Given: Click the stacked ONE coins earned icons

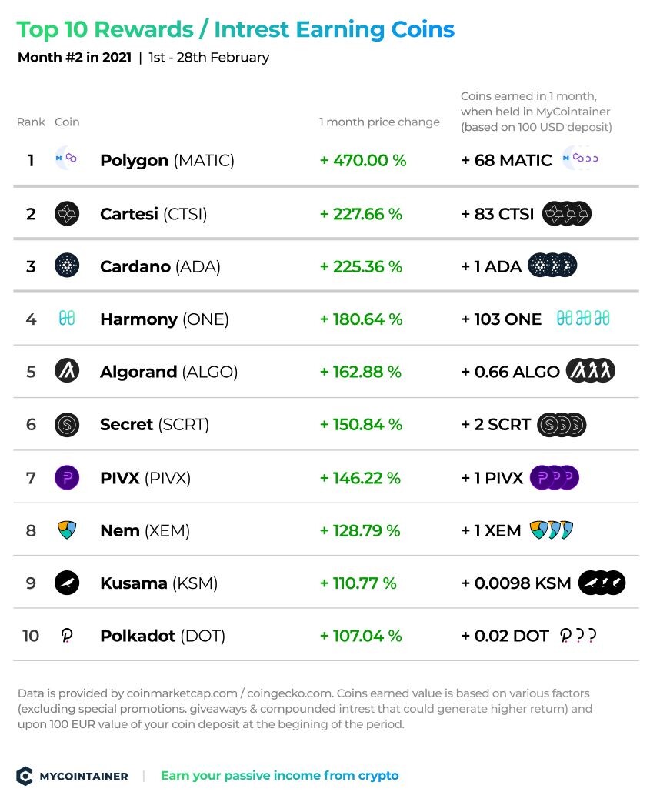Looking at the screenshot, I should pyautogui.click(x=583, y=318).
